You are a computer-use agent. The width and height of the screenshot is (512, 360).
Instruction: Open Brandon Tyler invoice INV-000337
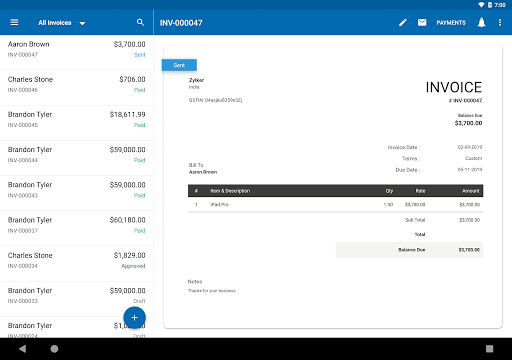pos(77,228)
